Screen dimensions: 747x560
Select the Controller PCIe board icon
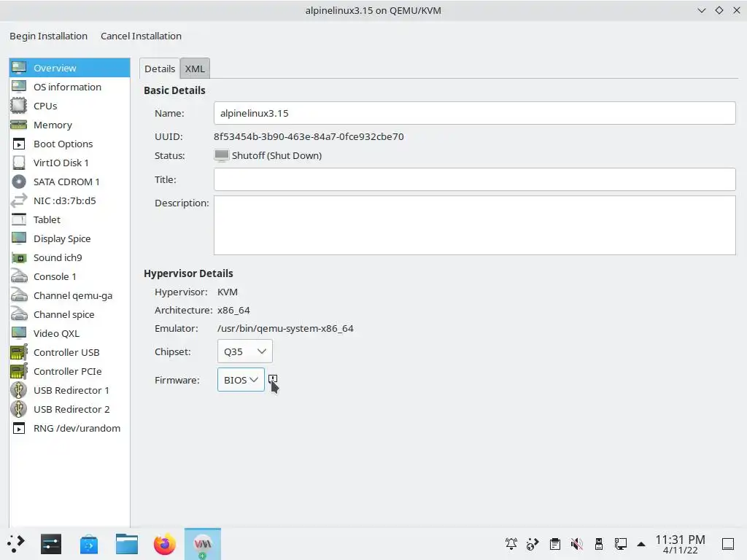coord(19,371)
